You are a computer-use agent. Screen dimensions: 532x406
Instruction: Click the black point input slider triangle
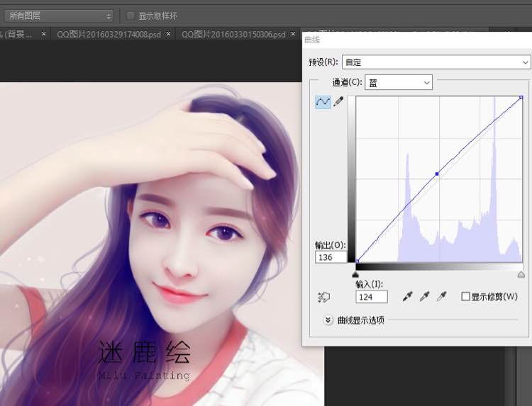[x=356, y=274]
